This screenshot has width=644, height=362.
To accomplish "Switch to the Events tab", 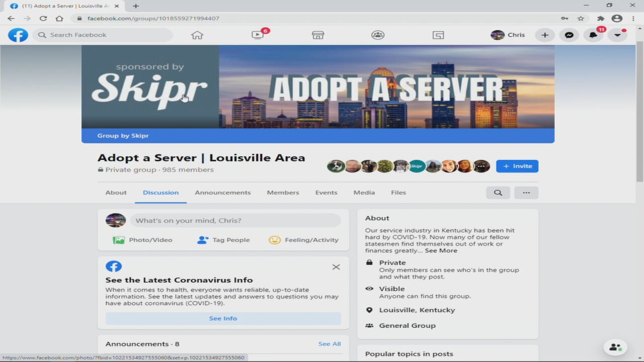I will [326, 193].
